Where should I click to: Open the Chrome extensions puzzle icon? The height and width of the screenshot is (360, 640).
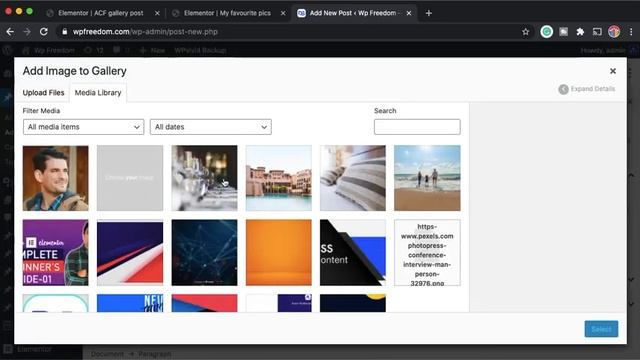[x=580, y=32]
